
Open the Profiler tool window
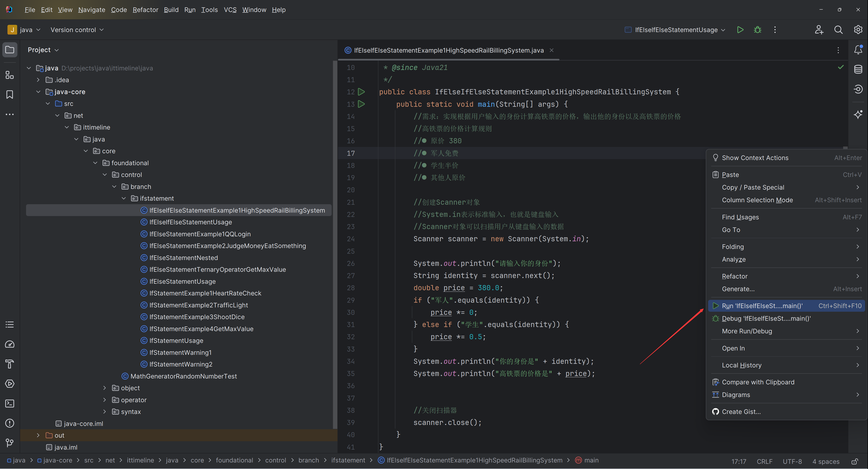[10, 344]
